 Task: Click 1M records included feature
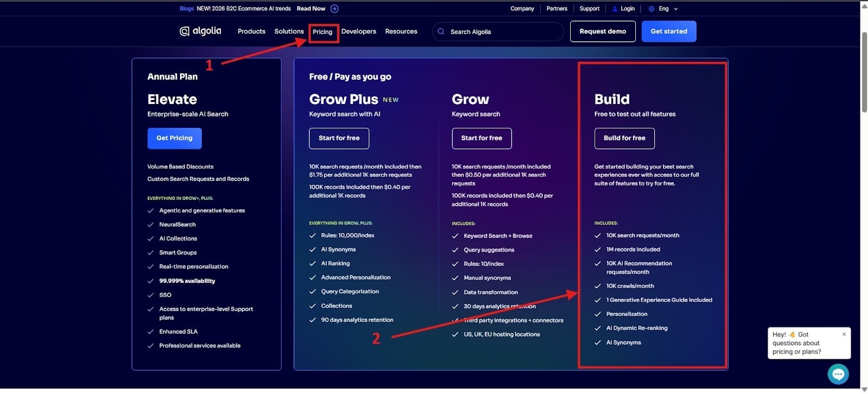(x=633, y=249)
